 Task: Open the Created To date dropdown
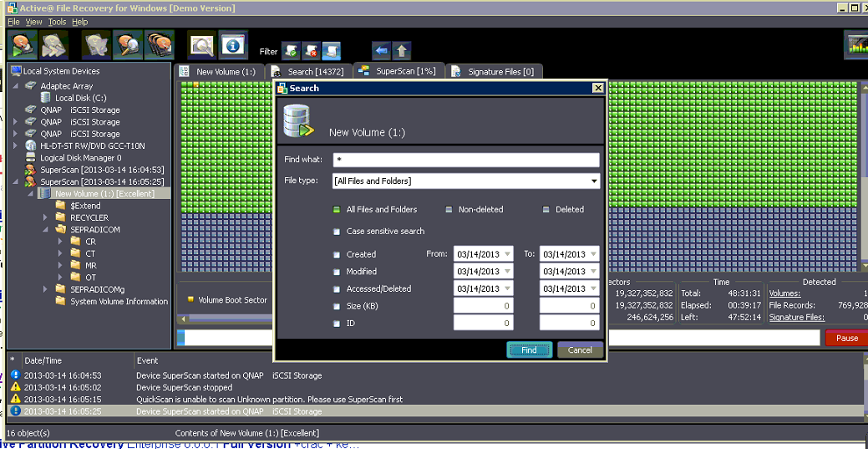coord(593,254)
